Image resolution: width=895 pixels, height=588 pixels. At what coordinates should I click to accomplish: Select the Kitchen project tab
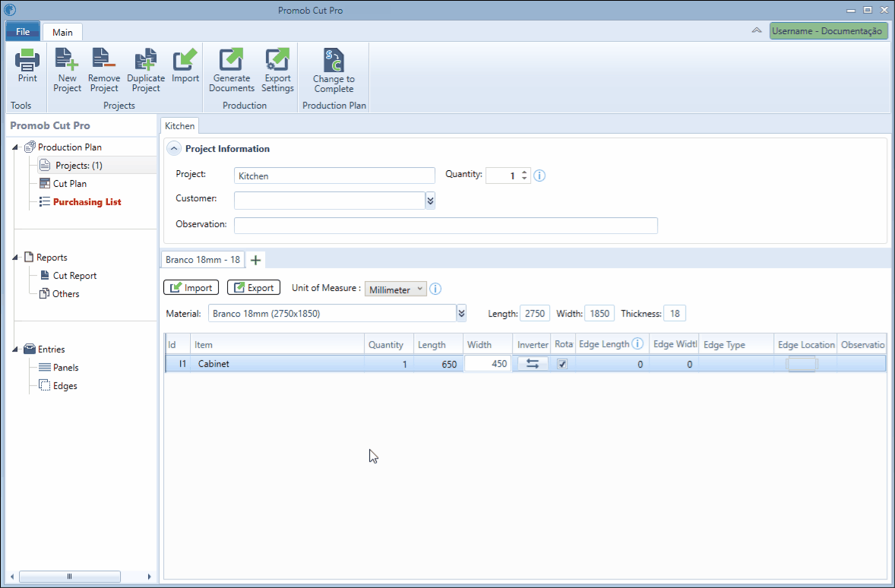pyautogui.click(x=179, y=125)
